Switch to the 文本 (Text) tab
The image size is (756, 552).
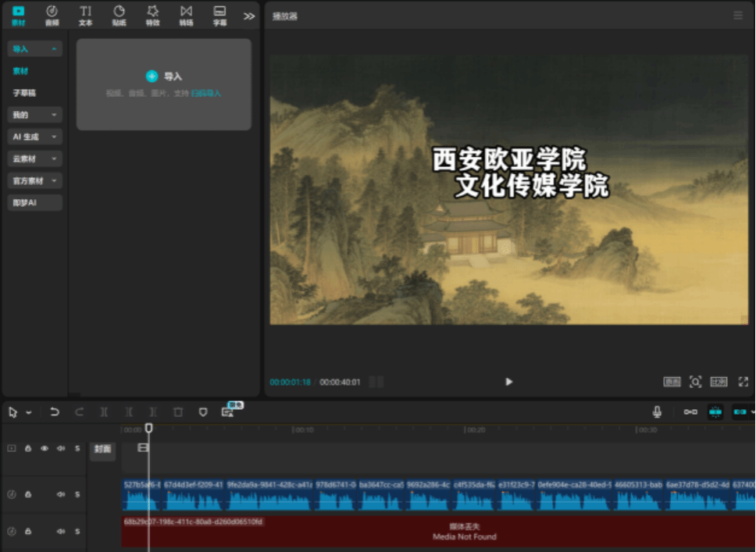[85, 15]
